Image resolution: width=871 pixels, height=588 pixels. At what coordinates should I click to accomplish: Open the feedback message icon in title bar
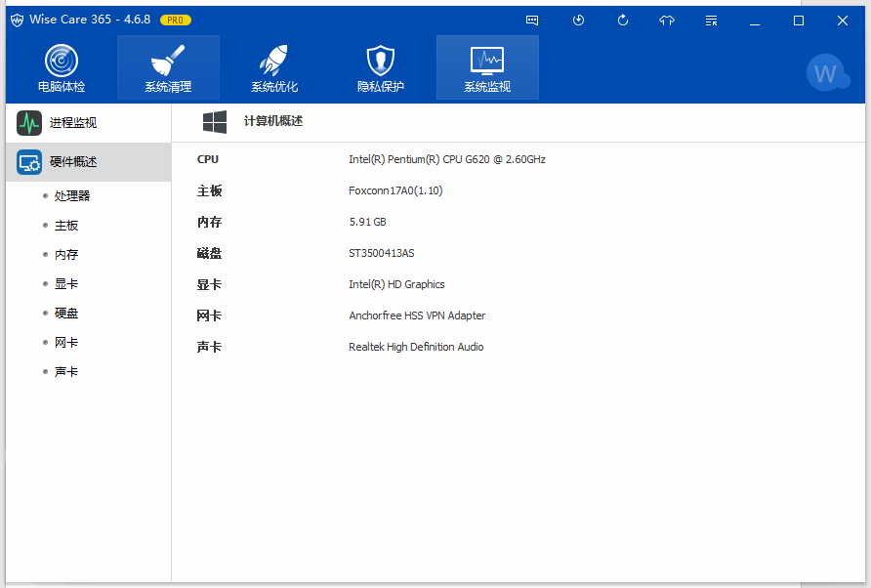532,21
